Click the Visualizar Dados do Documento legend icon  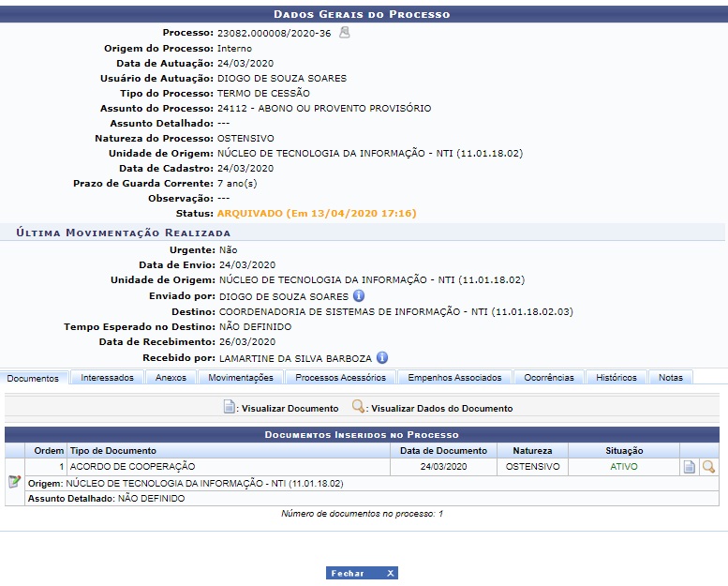(x=358, y=408)
